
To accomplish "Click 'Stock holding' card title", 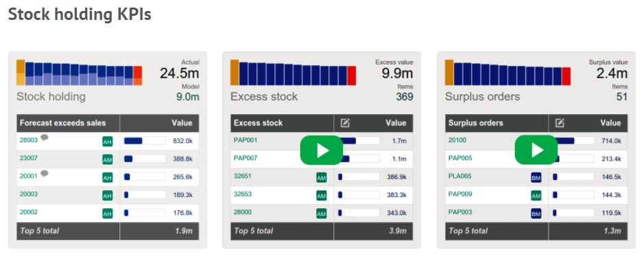I will tap(51, 97).
